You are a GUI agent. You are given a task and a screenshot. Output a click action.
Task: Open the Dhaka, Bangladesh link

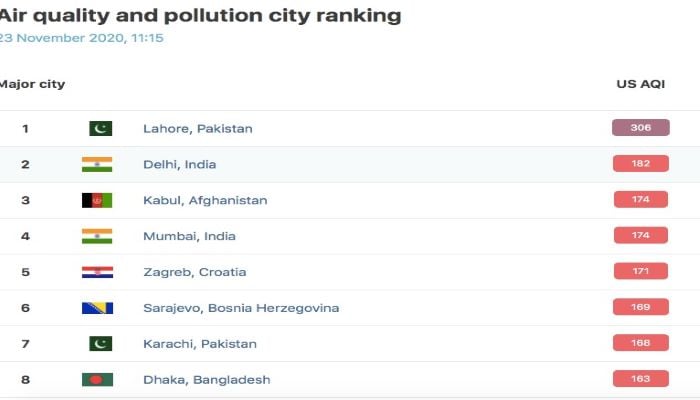[207, 379]
